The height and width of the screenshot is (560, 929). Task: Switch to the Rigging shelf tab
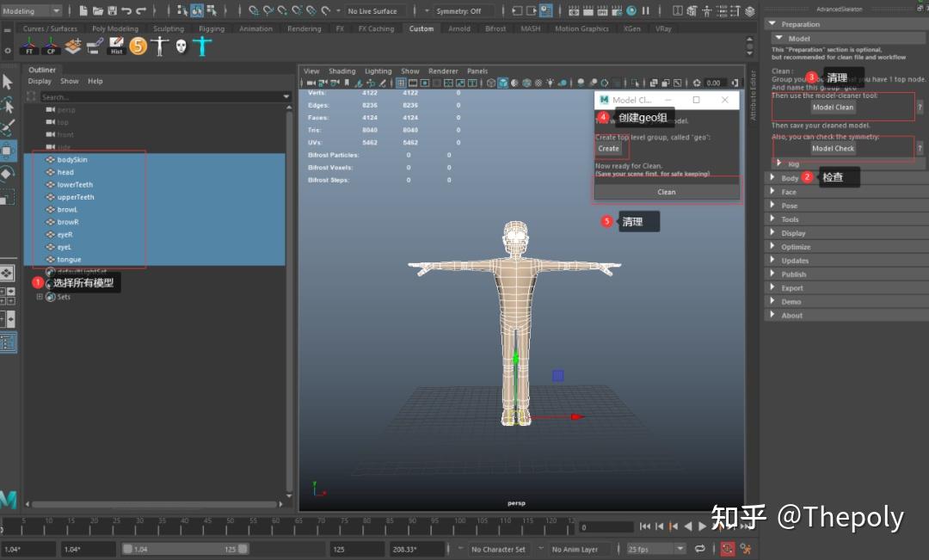(x=212, y=28)
